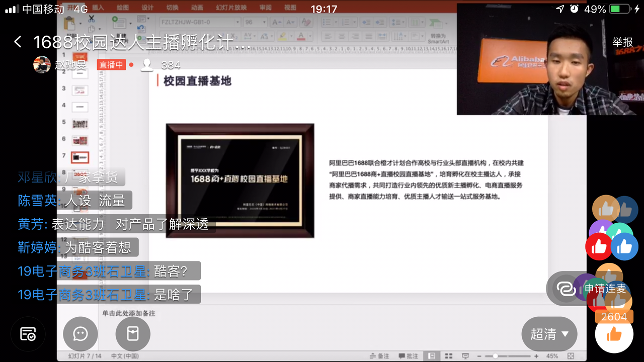
Task: Tap the share/link icon near 申请连麦
Action: pyautogui.click(x=567, y=289)
